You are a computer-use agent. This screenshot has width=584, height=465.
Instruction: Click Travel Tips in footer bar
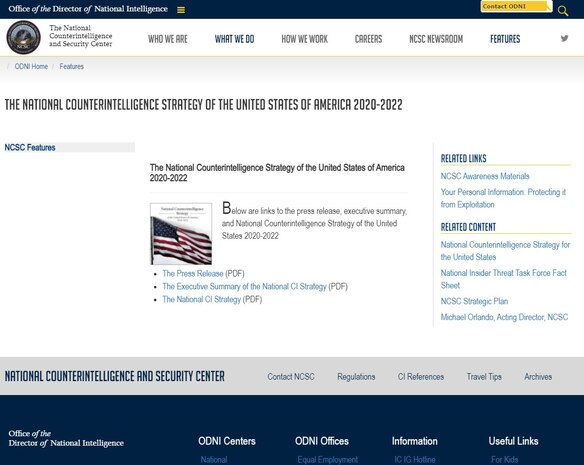coord(484,377)
